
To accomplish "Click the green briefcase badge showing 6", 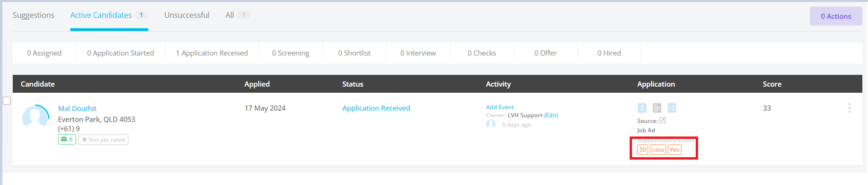I will 67,139.
